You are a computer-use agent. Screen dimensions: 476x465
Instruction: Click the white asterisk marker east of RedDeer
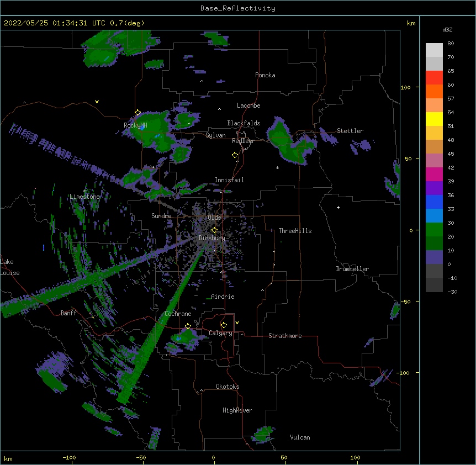point(277,167)
